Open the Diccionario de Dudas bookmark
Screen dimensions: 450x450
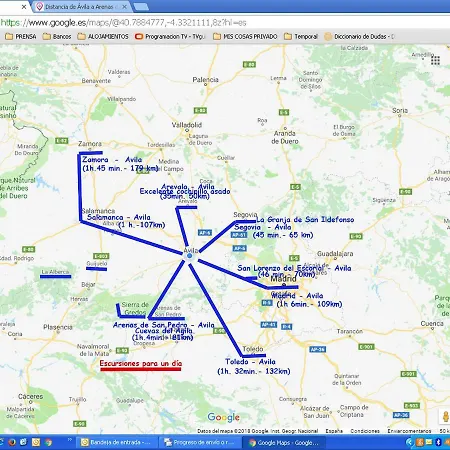coord(359,36)
